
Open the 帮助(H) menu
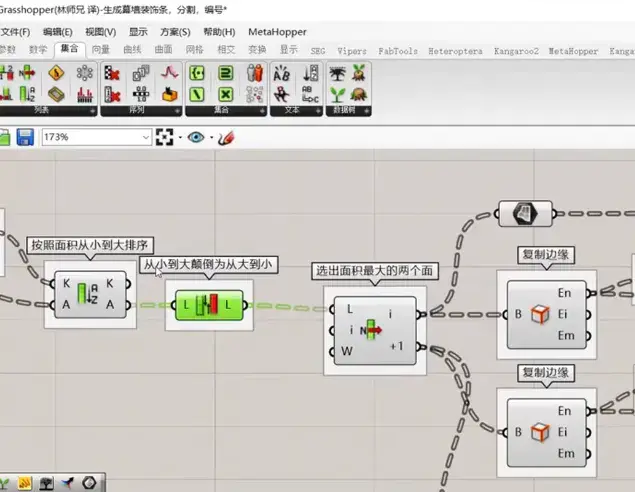point(219,32)
